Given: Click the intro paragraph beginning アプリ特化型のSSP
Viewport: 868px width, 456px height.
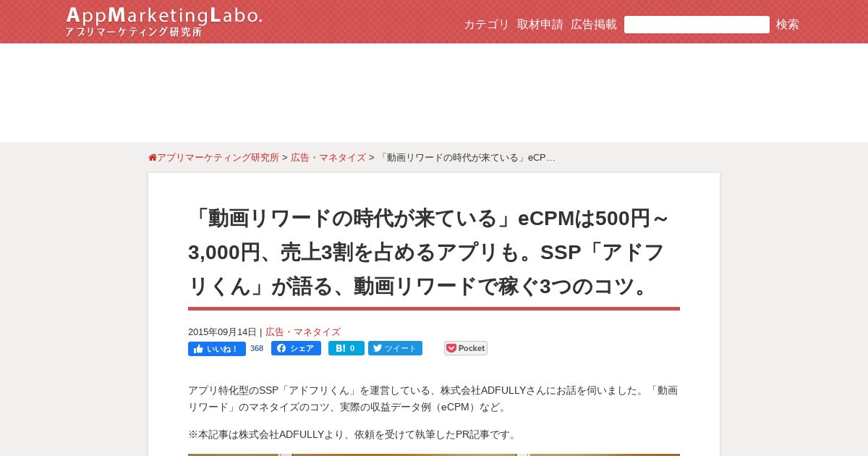Looking at the screenshot, I should (433, 399).
